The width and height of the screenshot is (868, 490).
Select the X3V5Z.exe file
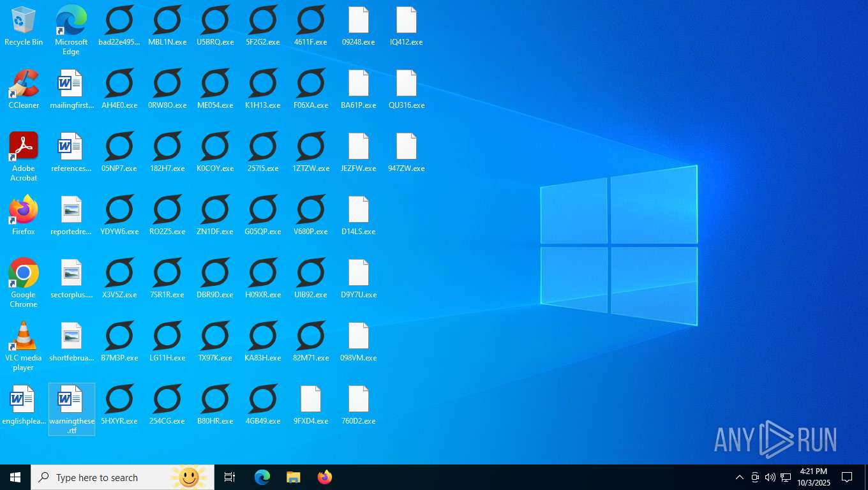pyautogui.click(x=119, y=279)
